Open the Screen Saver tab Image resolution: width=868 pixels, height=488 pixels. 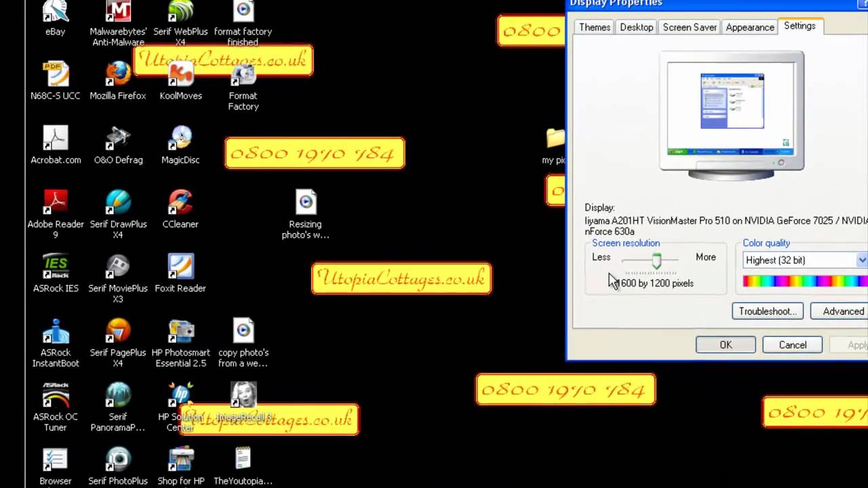pyautogui.click(x=690, y=27)
